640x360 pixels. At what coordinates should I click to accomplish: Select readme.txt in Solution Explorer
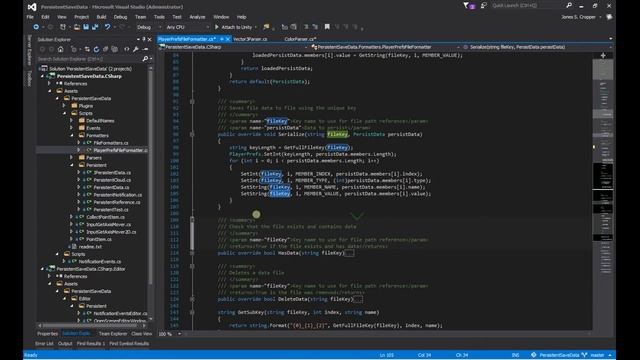(x=90, y=247)
